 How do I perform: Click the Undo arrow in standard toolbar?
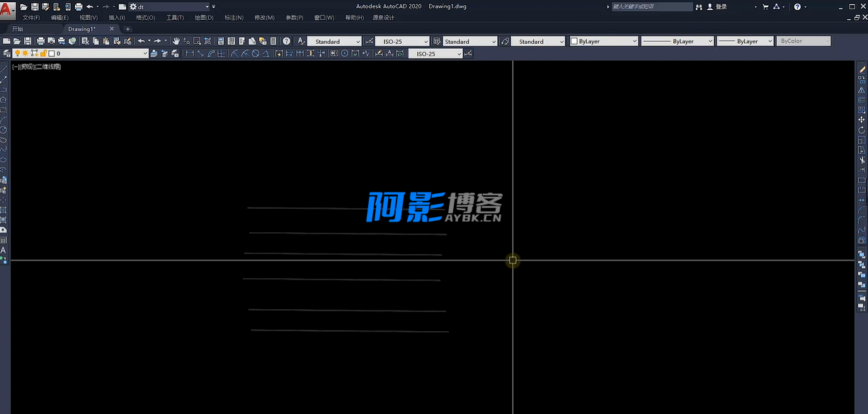click(x=142, y=41)
